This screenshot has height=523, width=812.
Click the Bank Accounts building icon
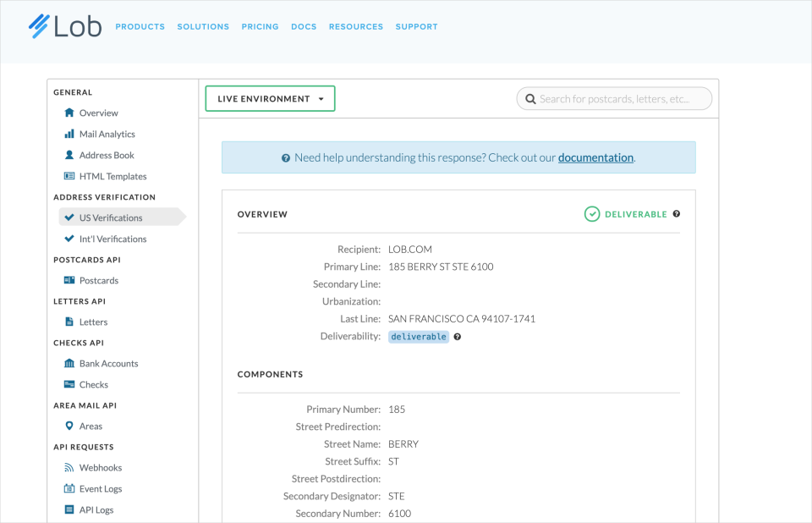click(69, 363)
